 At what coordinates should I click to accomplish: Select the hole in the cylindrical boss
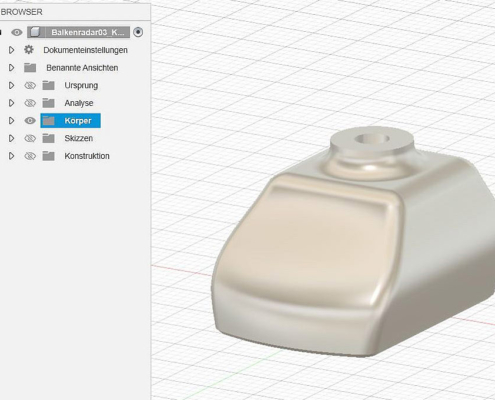pos(372,139)
